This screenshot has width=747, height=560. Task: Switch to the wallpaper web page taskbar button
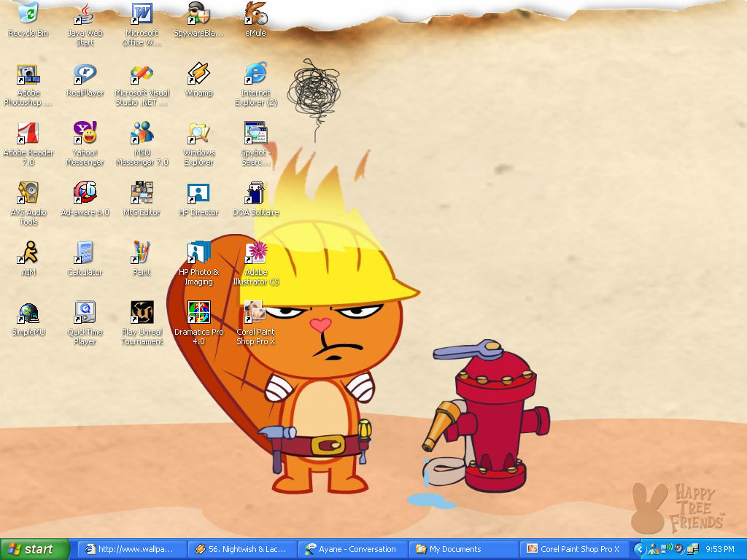tap(132, 549)
